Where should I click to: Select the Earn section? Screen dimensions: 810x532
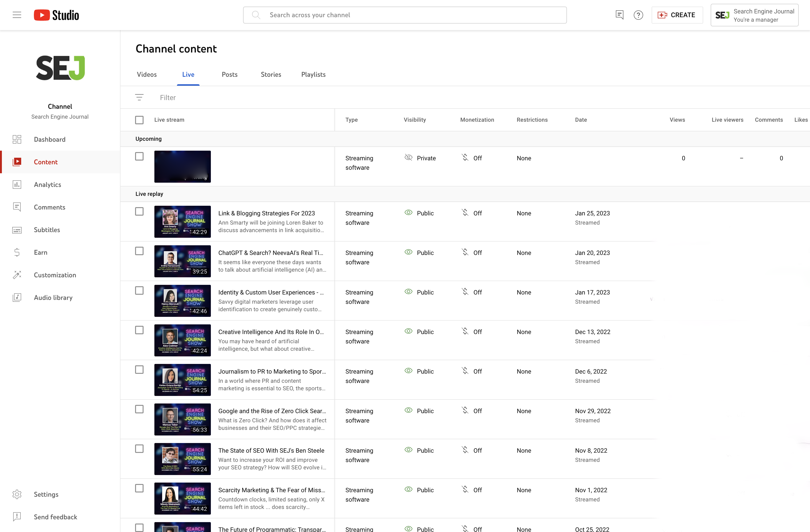[x=40, y=252]
